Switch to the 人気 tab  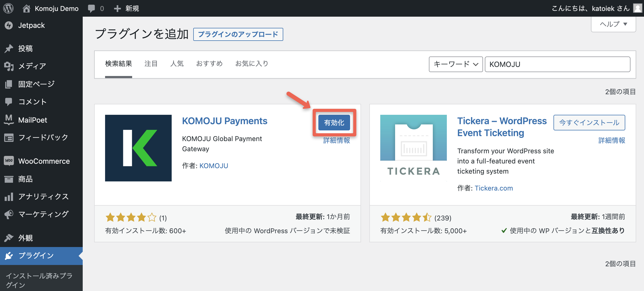177,64
